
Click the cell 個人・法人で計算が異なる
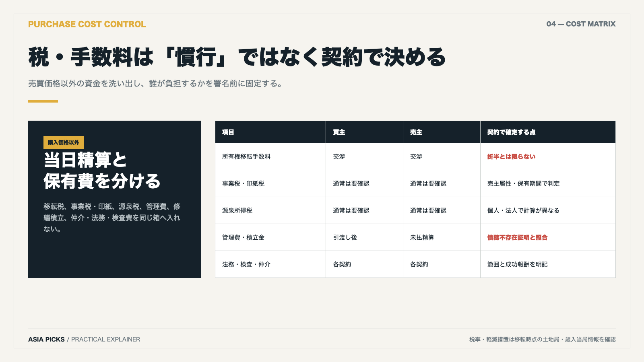click(523, 210)
